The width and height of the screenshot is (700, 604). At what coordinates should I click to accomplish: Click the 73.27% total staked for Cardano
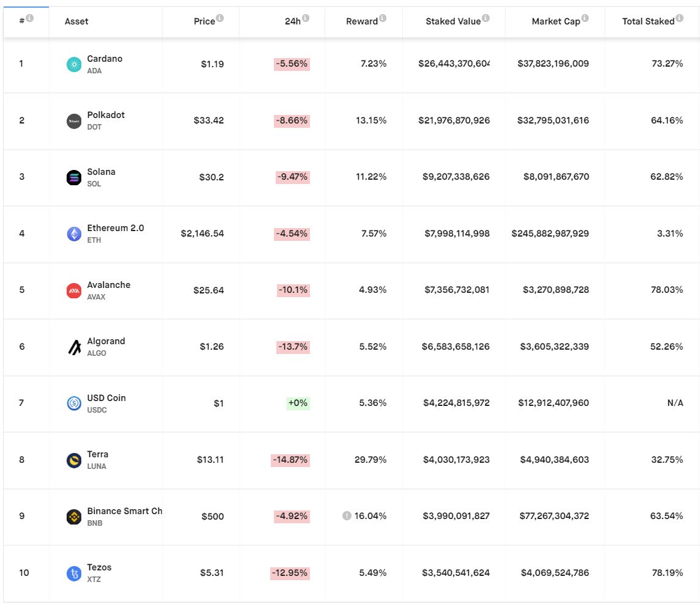coord(668,64)
